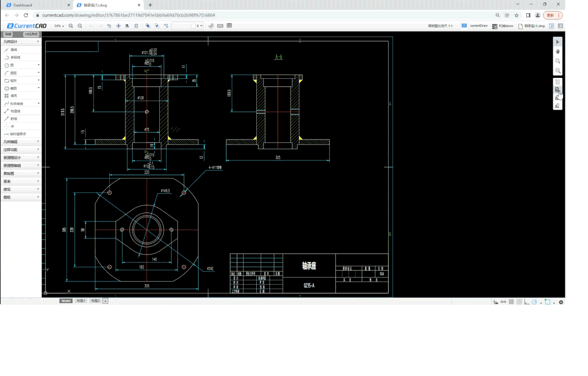Open the 34% zoom level dropdown
Screen dimensions: 588x376
click(59, 26)
